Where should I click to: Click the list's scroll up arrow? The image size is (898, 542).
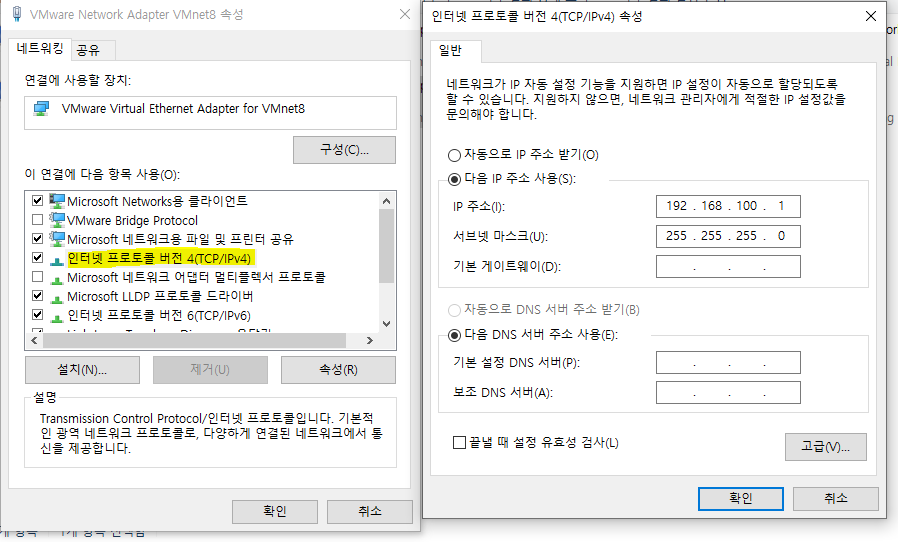(387, 201)
